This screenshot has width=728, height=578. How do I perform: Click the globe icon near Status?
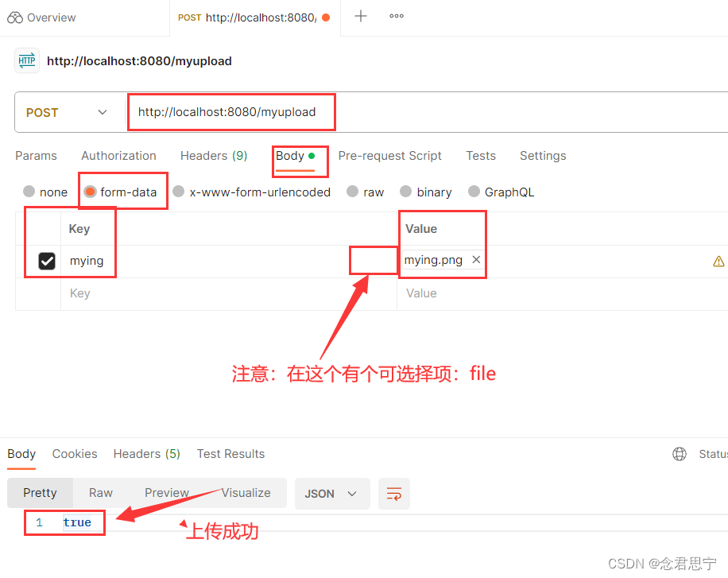[680, 453]
